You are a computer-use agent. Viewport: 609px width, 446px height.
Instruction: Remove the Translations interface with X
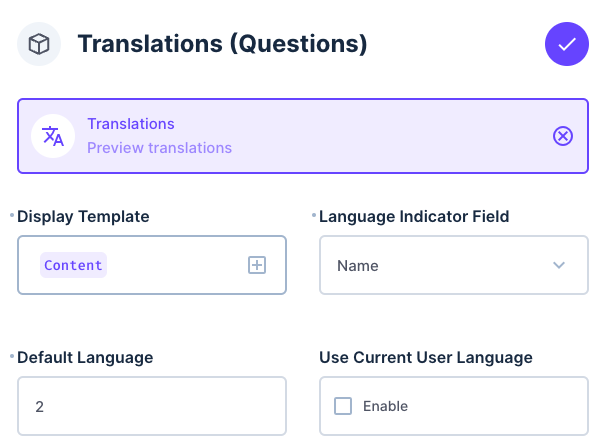pyautogui.click(x=563, y=136)
